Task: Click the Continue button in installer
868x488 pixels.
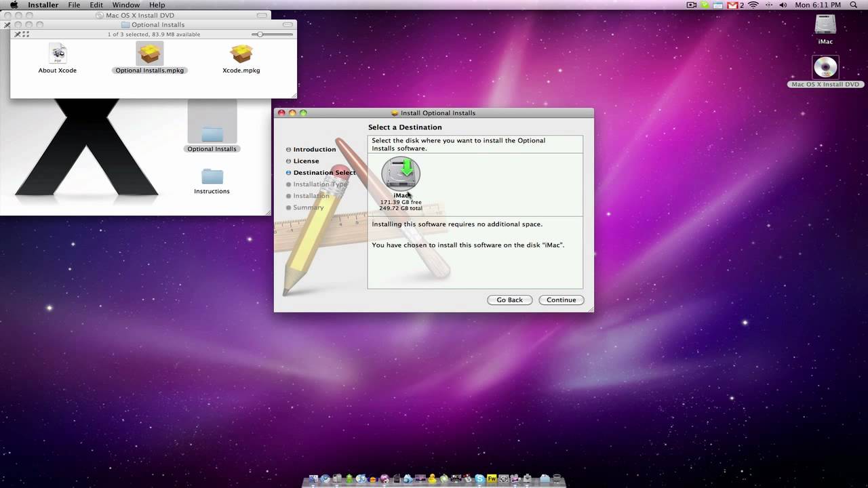Action: tap(561, 300)
